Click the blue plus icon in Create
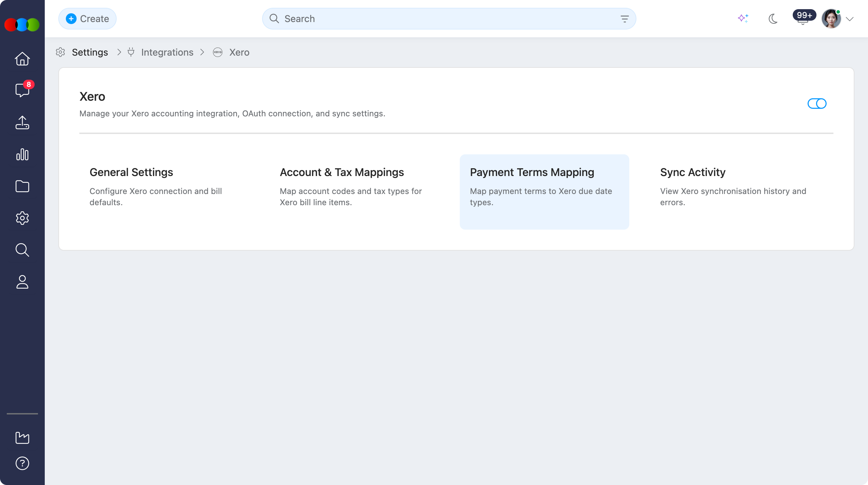Image resolution: width=868 pixels, height=485 pixels. click(71, 19)
